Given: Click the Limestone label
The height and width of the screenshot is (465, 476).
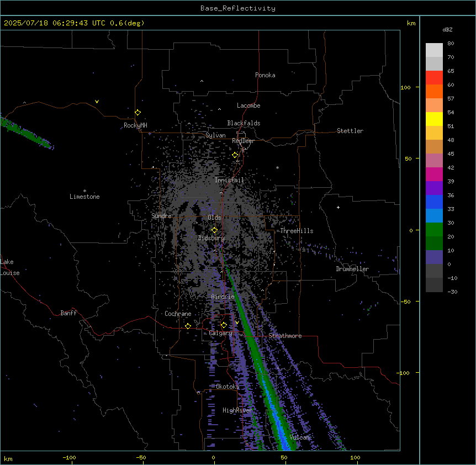Looking at the screenshot, I should [x=84, y=197].
